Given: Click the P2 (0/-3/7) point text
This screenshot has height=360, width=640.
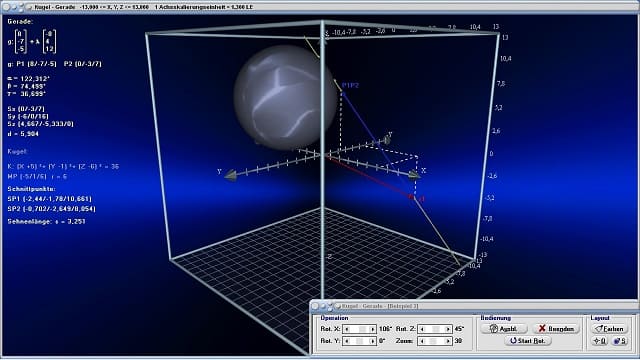Looking at the screenshot, I should tap(83, 64).
